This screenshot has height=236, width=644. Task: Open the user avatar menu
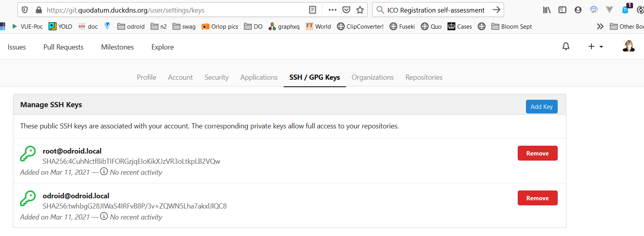click(x=628, y=46)
